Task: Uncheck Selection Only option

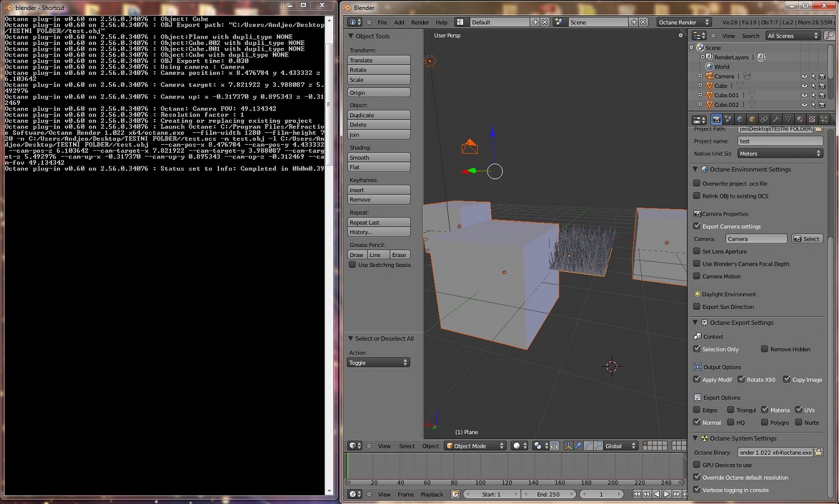Action: pyautogui.click(x=697, y=349)
